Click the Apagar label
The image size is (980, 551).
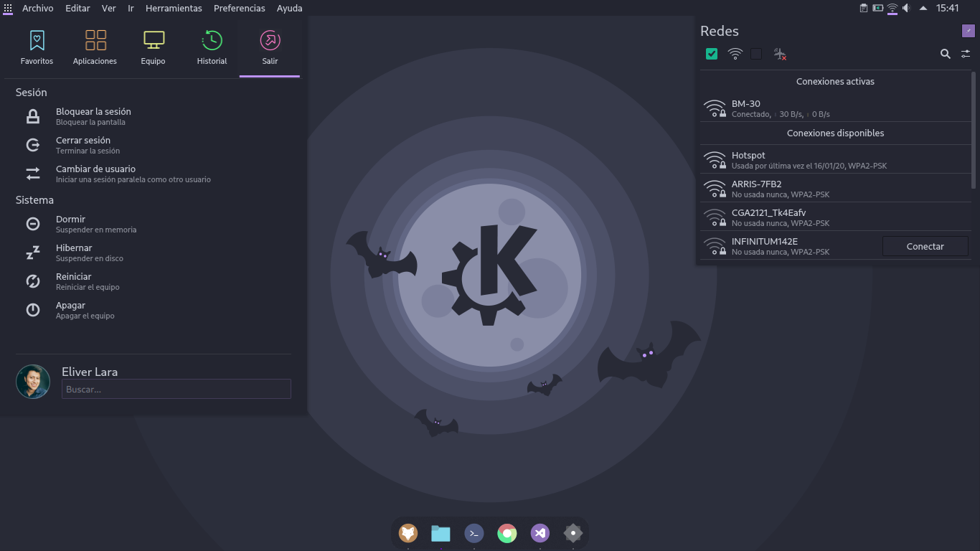pos(70,306)
